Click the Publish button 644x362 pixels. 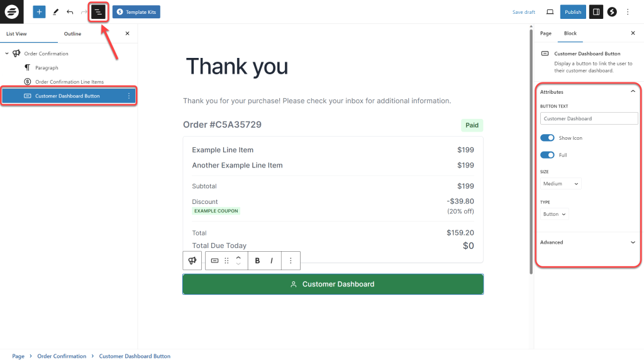tap(573, 12)
